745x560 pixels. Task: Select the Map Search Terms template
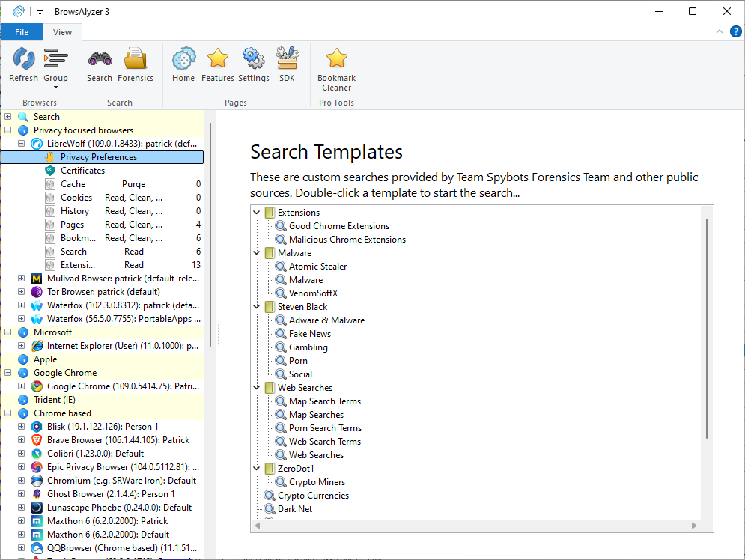coord(324,401)
